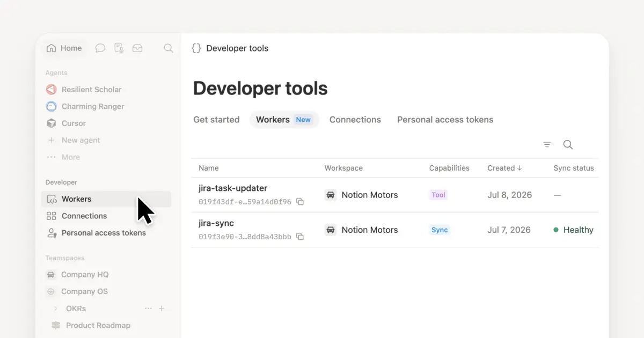
Task: Add a page inside OKRs with plus icon
Action: point(162,308)
